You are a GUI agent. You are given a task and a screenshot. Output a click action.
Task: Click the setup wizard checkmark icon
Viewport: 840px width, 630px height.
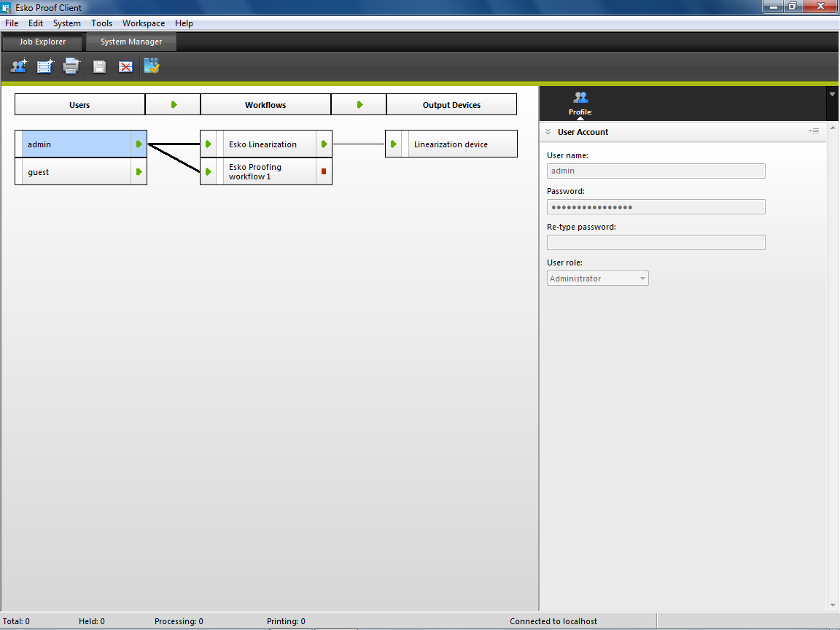[x=152, y=66]
